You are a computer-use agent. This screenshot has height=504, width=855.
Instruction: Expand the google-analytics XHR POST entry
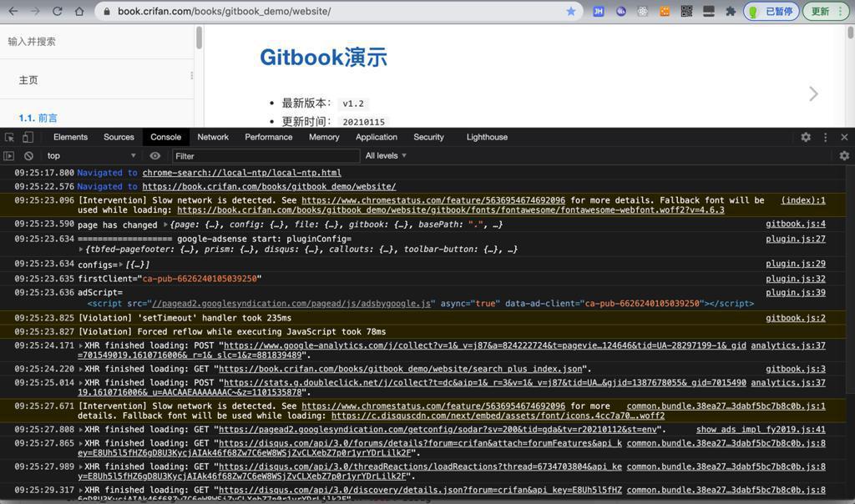pyautogui.click(x=81, y=345)
